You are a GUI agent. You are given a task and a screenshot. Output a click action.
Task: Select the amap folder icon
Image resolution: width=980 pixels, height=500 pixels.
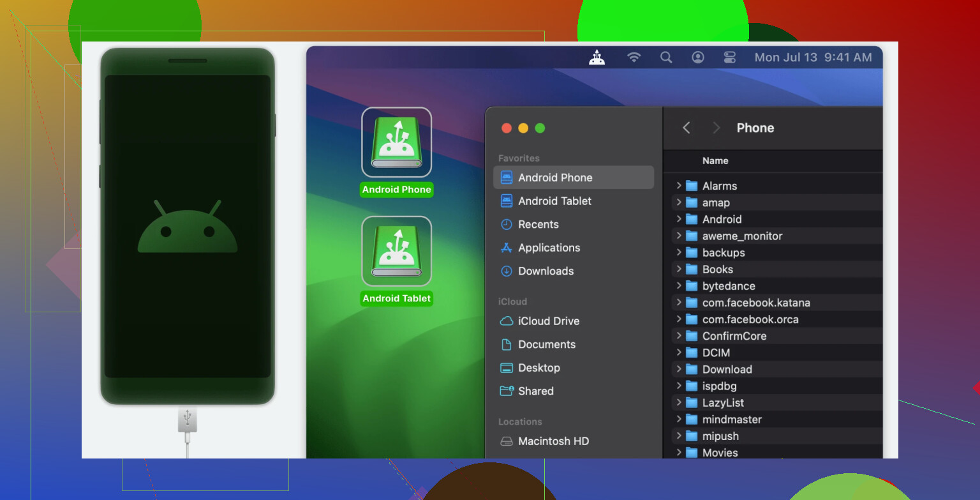coord(692,202)
